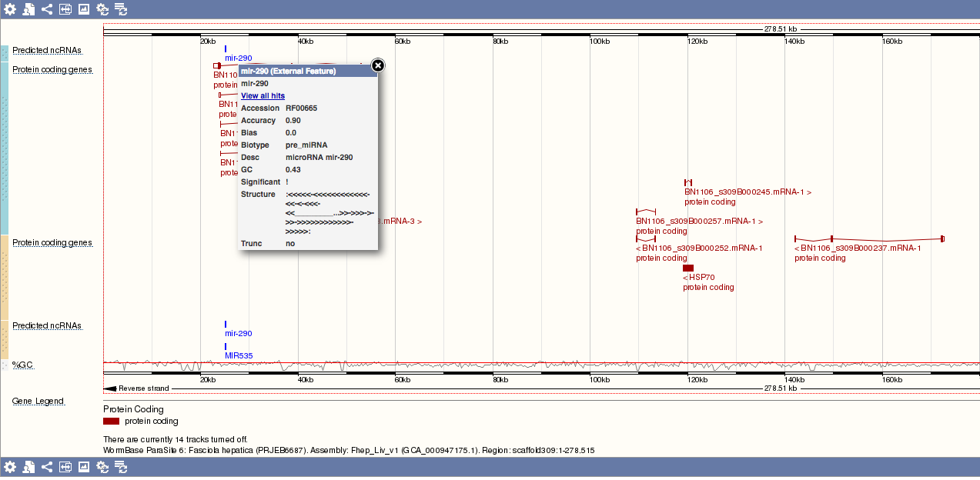980x480 pixels.
Task: Reset configuration using top toolbar gear-refresh icon
Action: 102,9
